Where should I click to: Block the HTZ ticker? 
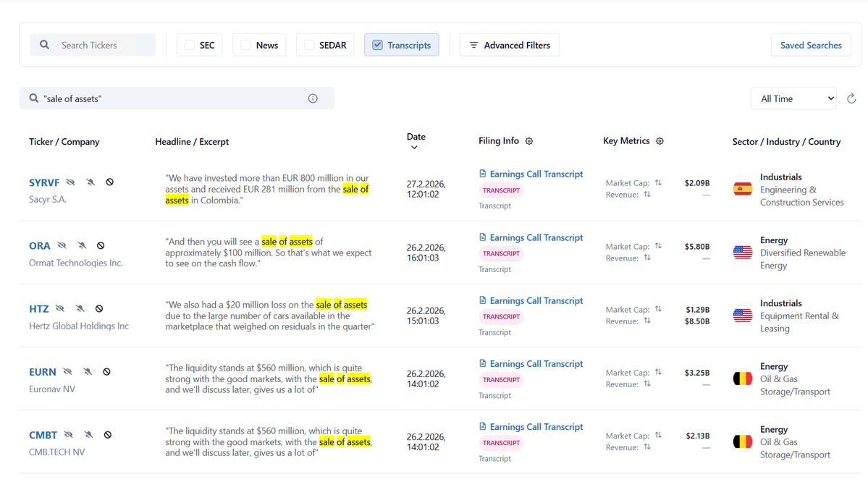click(99, 308)
